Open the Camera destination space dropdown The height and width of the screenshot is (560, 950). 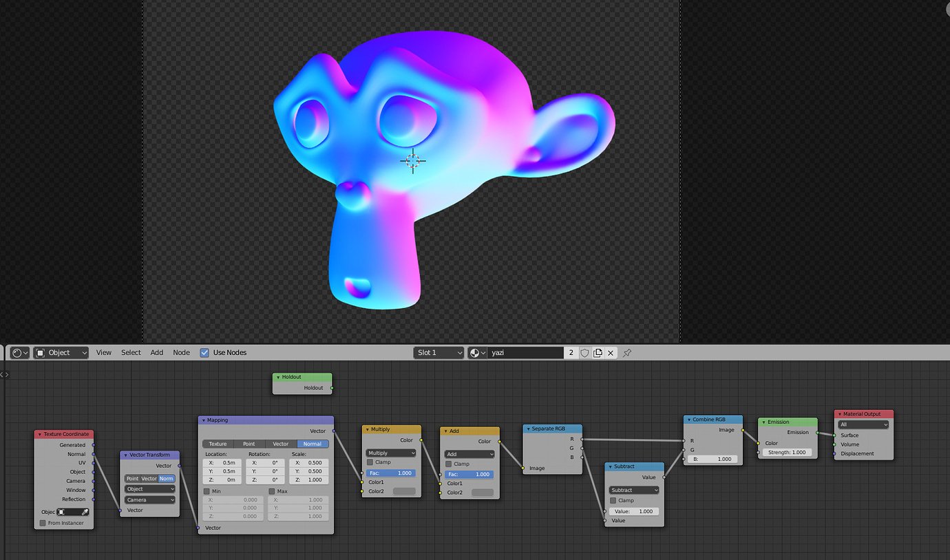coord(150,500)
